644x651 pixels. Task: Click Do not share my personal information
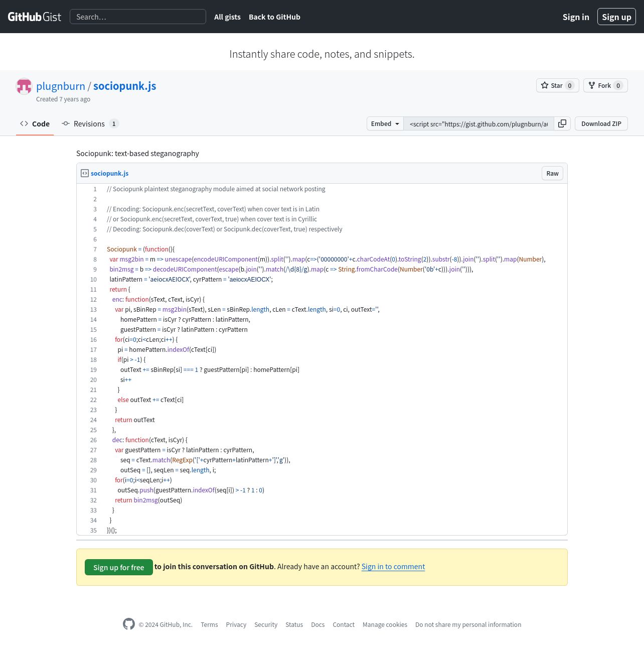click(x=468, y=624)
